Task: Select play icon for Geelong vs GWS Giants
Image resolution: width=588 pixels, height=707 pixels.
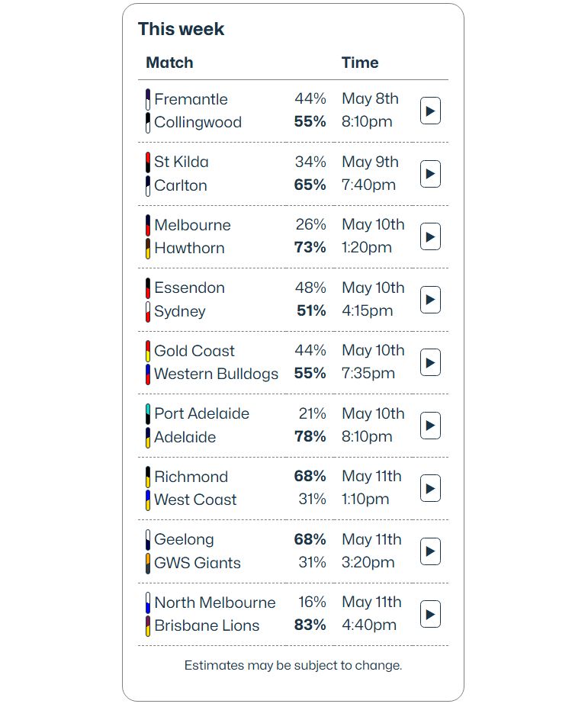Action: (x=430, y=551)
